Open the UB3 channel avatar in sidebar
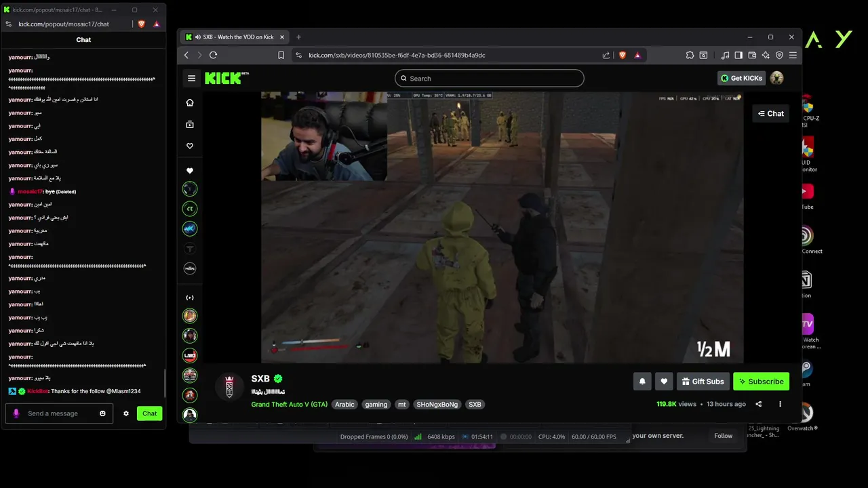The image size is (868, 488). [x=190, y=355]
